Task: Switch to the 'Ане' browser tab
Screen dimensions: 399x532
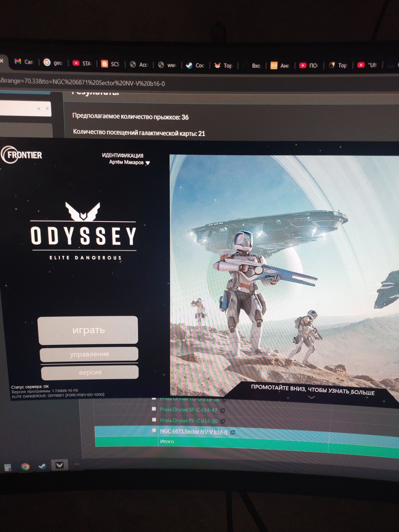Action: (x=280, y=66)
